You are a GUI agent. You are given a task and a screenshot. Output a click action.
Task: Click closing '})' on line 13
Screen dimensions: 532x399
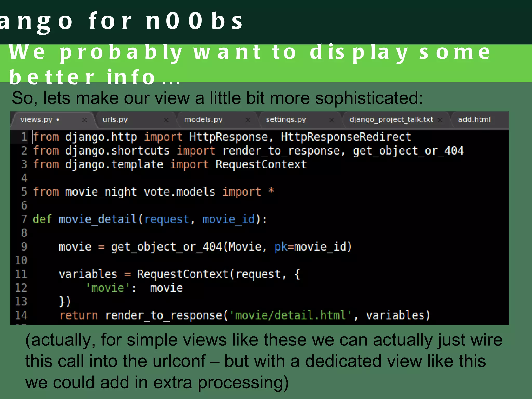click(65, 302)
